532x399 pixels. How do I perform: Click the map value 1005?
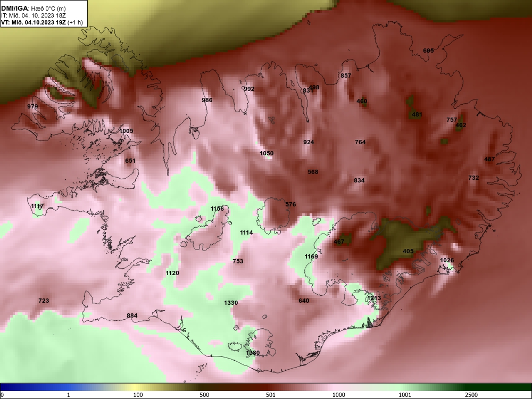click(x=126, y=131)
